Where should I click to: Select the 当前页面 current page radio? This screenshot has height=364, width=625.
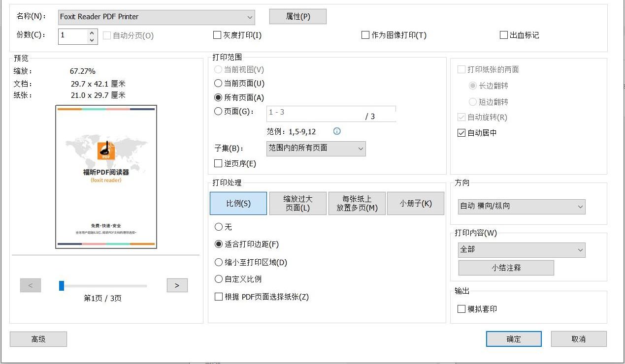(x=218, y=83)
